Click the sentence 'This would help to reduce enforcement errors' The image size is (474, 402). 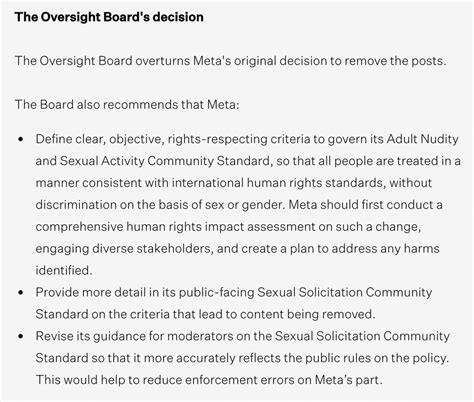point(209,380)
